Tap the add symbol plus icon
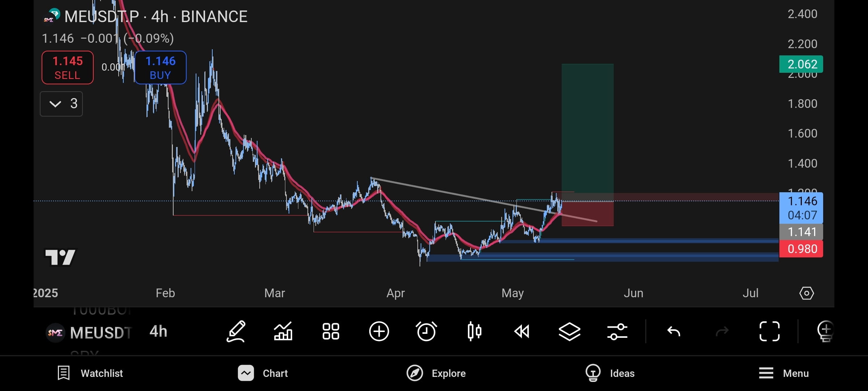This screenshot has width=868, height=391. point(379,331)
